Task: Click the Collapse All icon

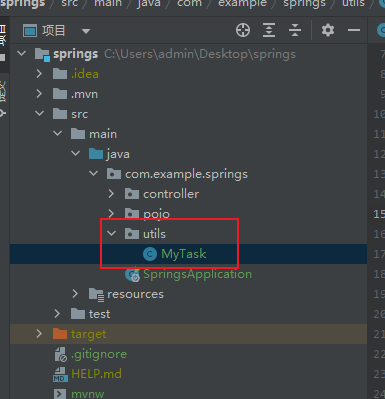Action: click(295, 30)
